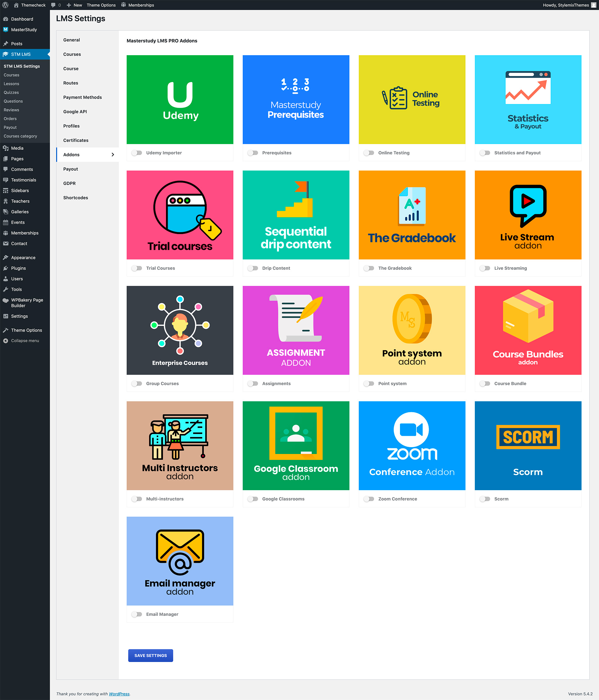Click the user avatar in top-right corner

(593, 5)
